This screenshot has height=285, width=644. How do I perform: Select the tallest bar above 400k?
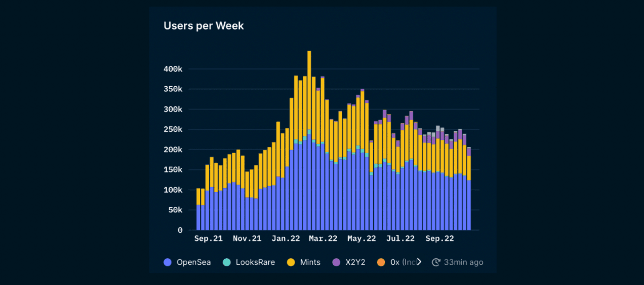tap(309, 141)
